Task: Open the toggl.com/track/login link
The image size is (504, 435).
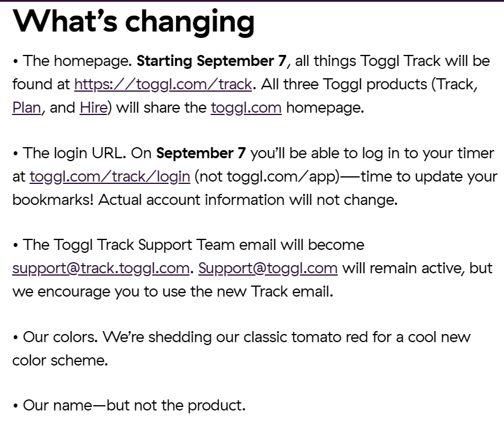Action: tap(110, 177)
